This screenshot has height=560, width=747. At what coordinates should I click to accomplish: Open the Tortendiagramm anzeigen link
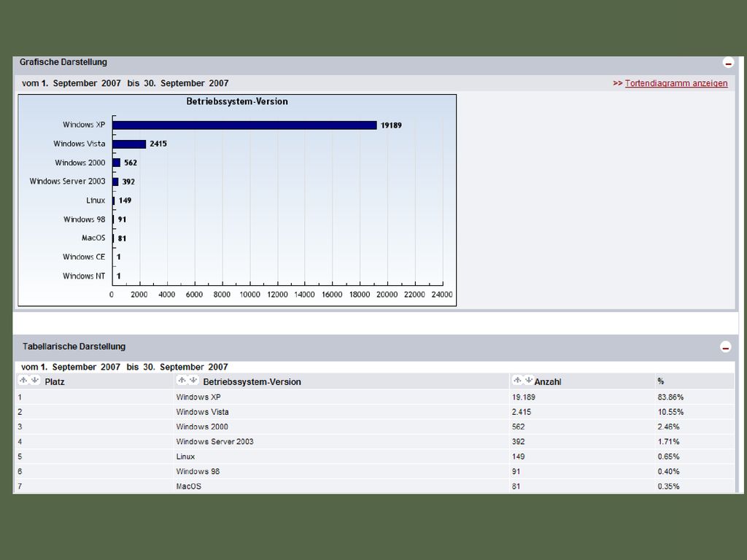(676, 83)
